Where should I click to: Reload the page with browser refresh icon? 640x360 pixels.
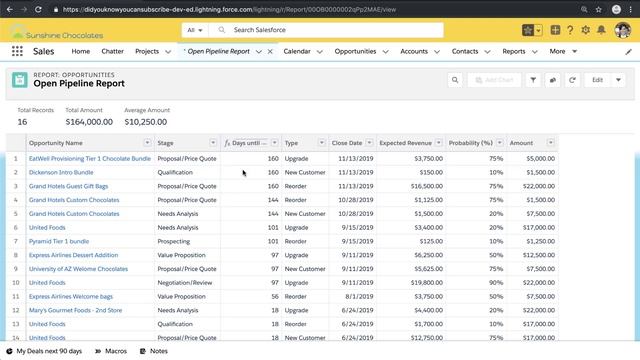38,9
